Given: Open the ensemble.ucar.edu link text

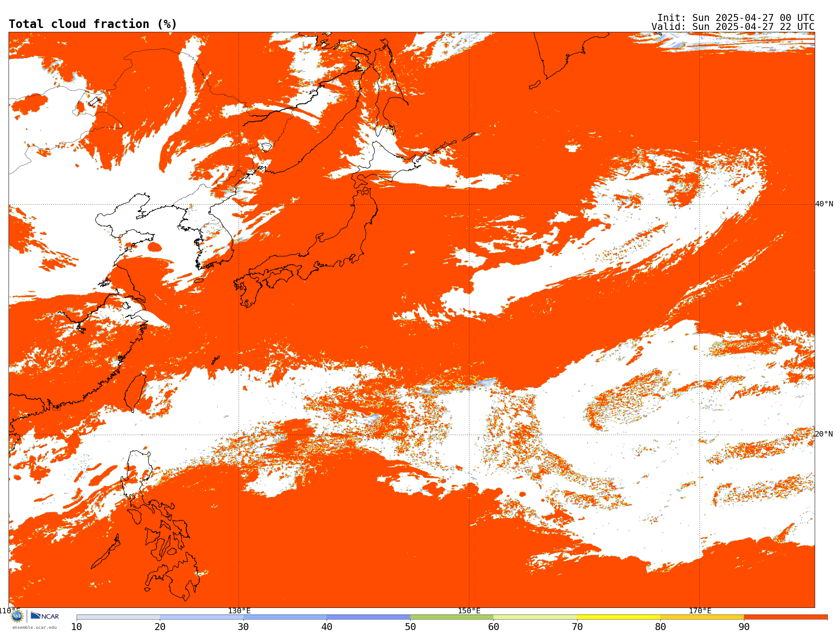Looking at the screenshot, I should [34, 627].
